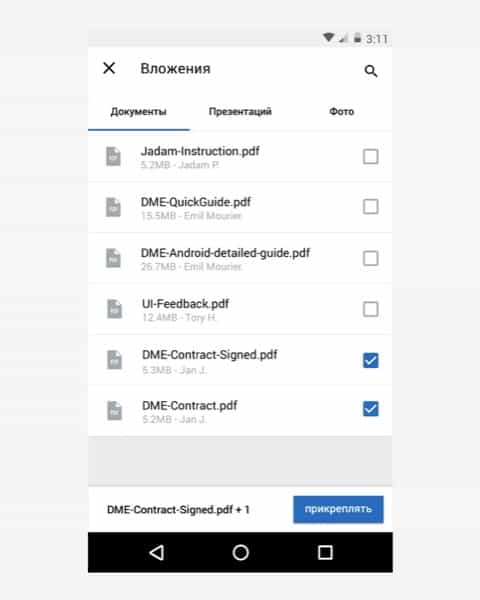Go back using Android back triangle
The width and height of the screenshot is (480, 600).
[157, 553]
